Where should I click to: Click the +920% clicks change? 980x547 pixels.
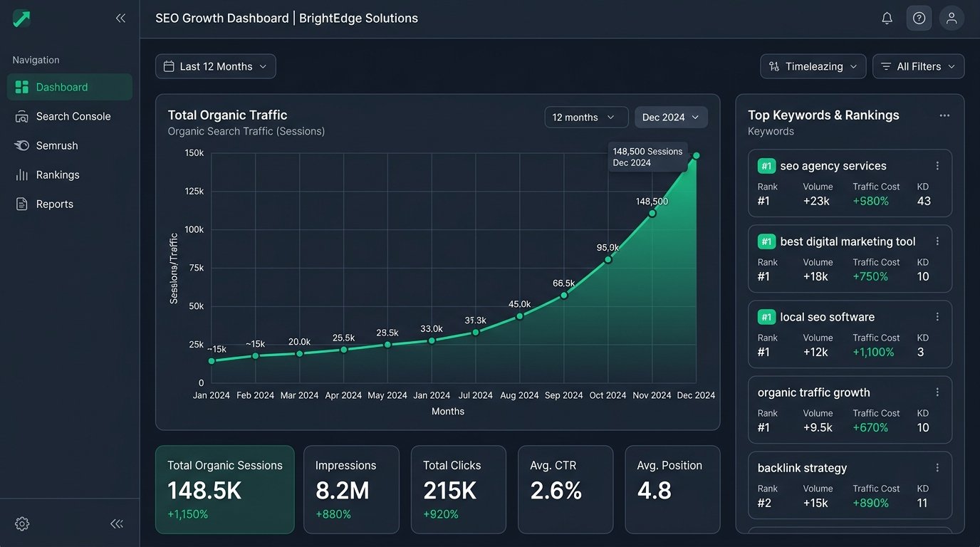(x=441, y=514)
